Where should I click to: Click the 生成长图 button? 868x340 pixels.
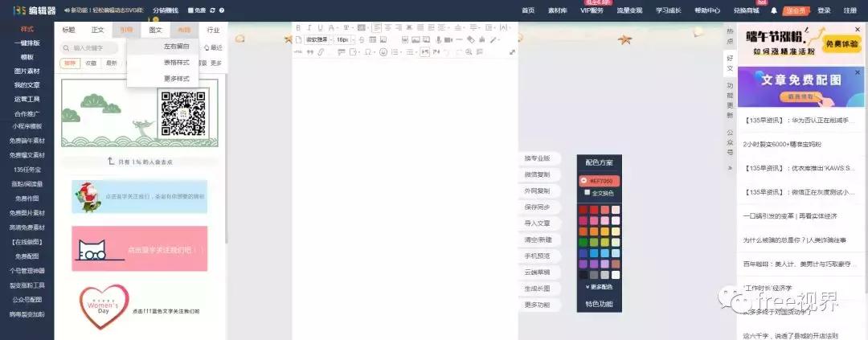pos(538,289)
